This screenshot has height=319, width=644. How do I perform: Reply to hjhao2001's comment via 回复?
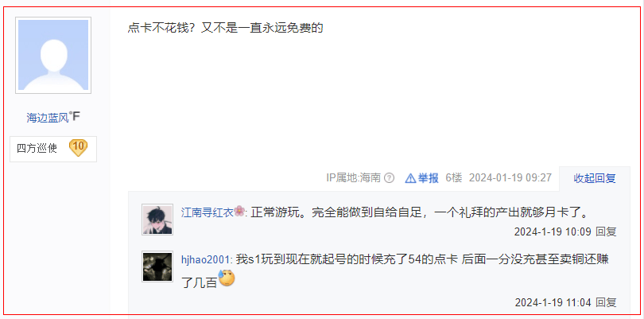click(x=606, y=302)
